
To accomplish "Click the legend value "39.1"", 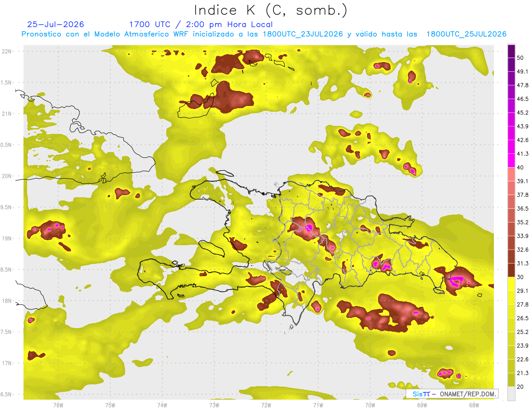I will coord(523,181).
